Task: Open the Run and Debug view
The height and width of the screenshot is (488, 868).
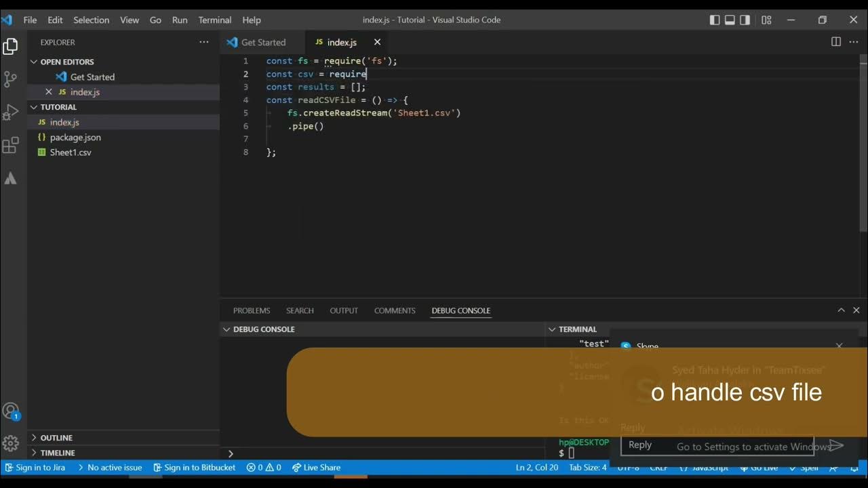Action: point(10,113)
